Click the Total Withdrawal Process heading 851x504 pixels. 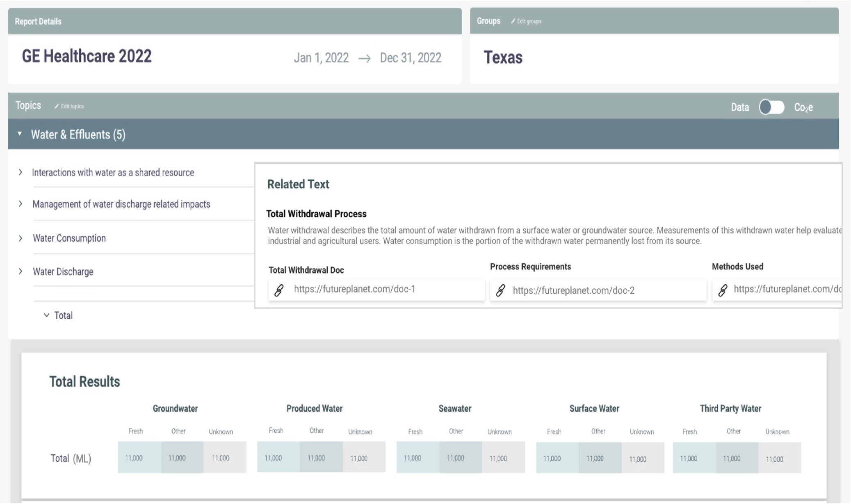pyautogui.click(x=316, y=214)
